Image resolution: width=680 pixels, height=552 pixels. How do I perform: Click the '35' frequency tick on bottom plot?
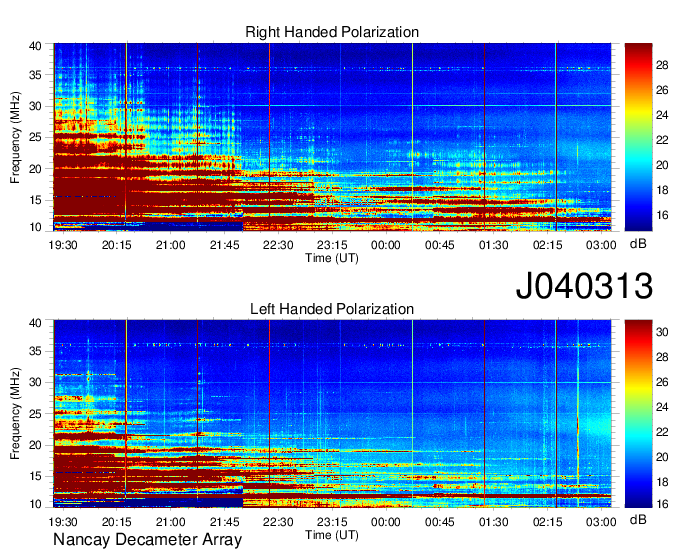[35, 351]
